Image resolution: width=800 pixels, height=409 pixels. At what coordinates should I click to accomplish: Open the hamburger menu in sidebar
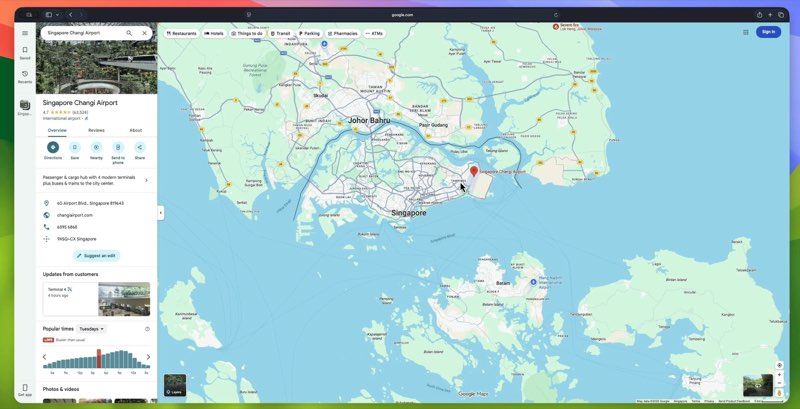(25, 33)
